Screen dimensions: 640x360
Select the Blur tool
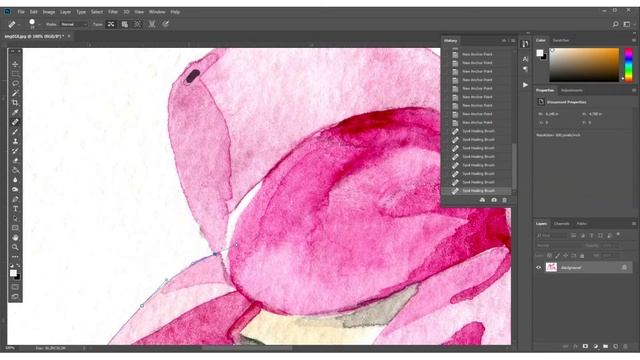15,180
